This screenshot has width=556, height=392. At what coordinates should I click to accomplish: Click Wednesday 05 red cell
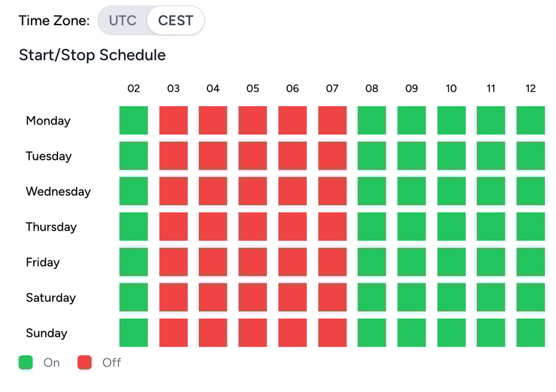click(253, 191)
